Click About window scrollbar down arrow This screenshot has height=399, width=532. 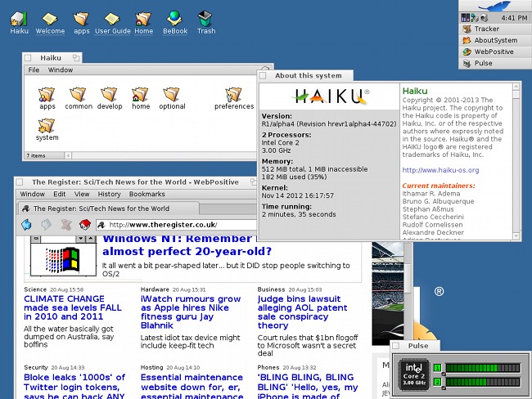pos(516,235)
